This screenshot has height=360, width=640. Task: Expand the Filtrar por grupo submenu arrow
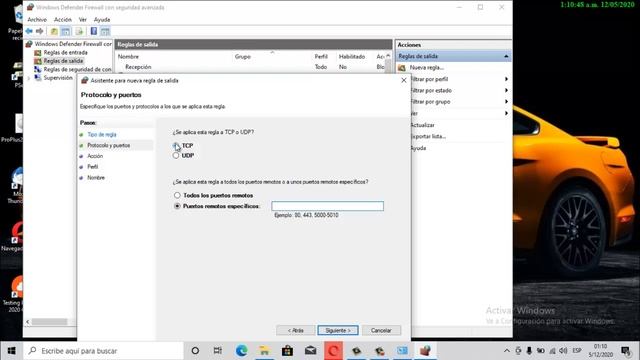click(506, 102)
